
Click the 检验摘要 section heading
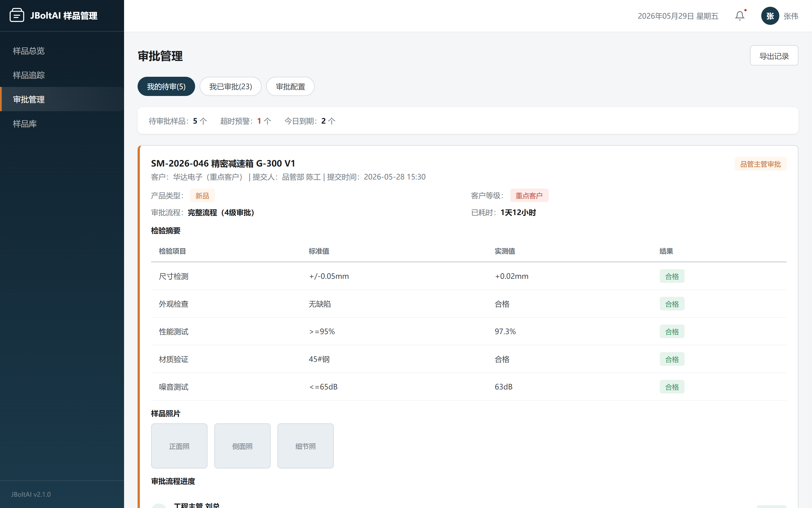pyautogui.click(x=166, y=231)
